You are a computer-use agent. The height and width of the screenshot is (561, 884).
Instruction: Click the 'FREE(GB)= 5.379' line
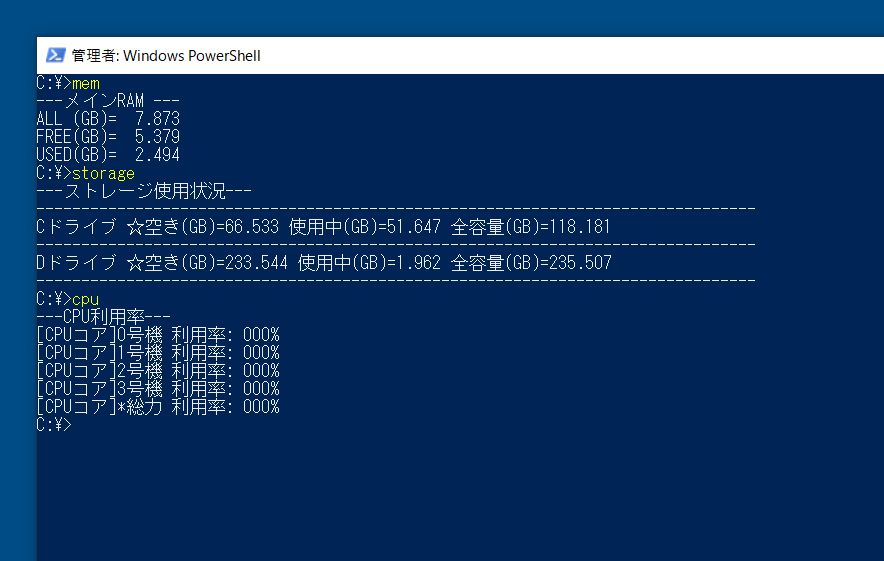click(x=108, y=137)
